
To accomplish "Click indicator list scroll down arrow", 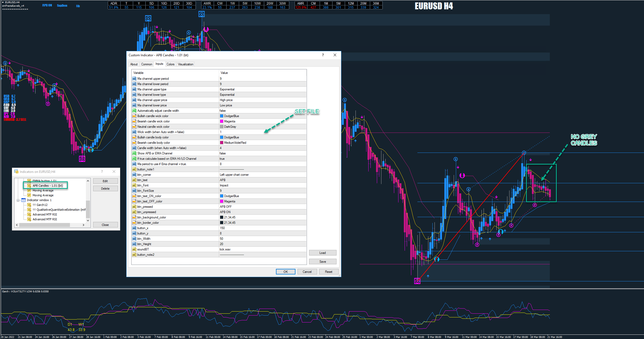I will click(x=88, y=221).
